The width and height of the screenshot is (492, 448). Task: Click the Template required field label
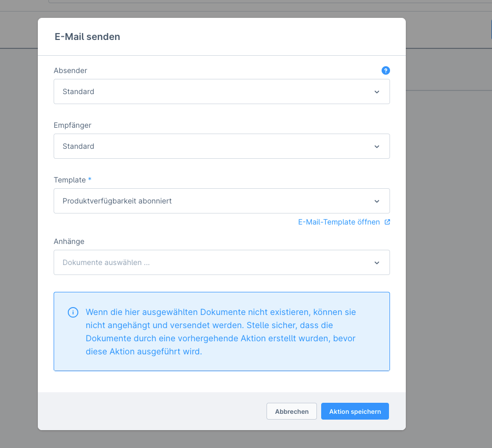70,180
